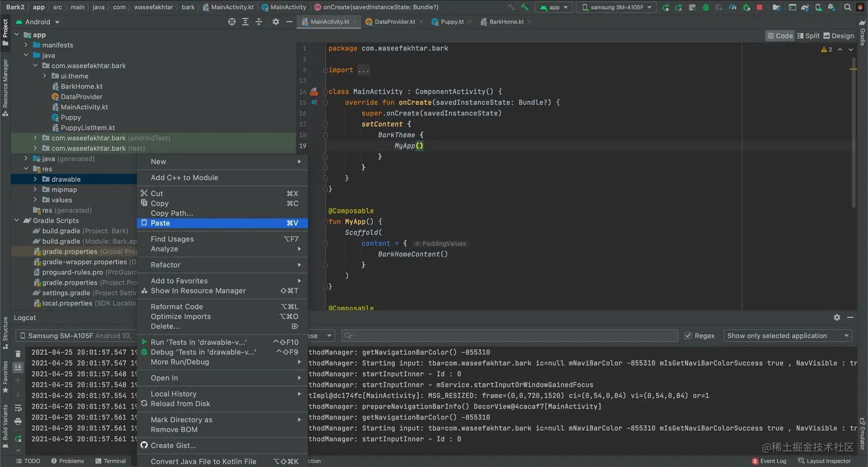Image resolution: width=868 pixels, height=467 pixels.
Task: Toggle the Regex checkbox in Logcat
Action: coord(688,336)
